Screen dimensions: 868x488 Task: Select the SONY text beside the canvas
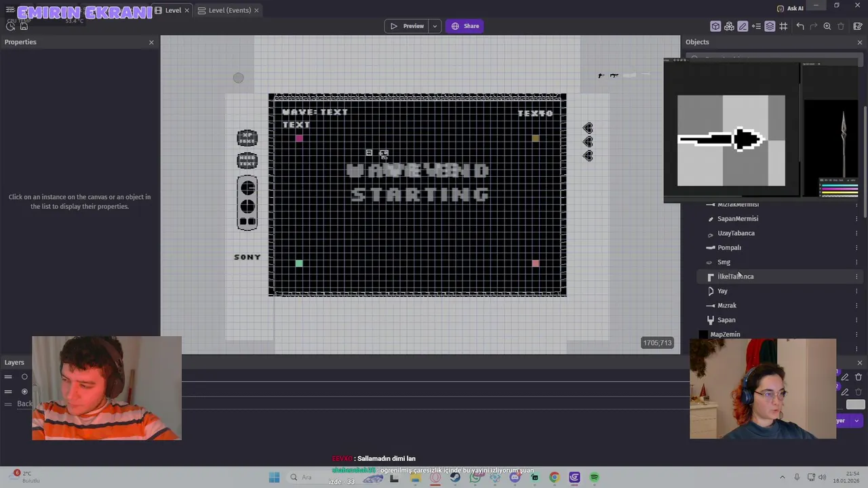tap(247, 257)
